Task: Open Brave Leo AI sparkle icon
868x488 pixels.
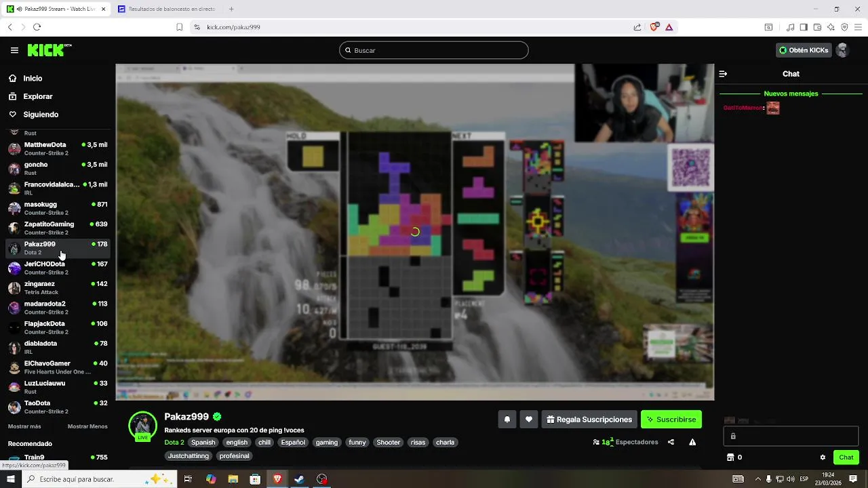Action: pos(831,27)
